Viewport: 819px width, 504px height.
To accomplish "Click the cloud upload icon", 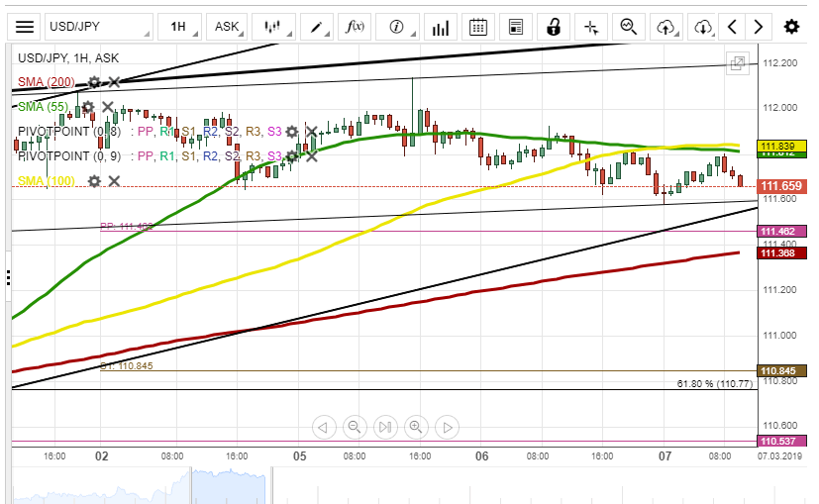I will (x=667, y=27).
